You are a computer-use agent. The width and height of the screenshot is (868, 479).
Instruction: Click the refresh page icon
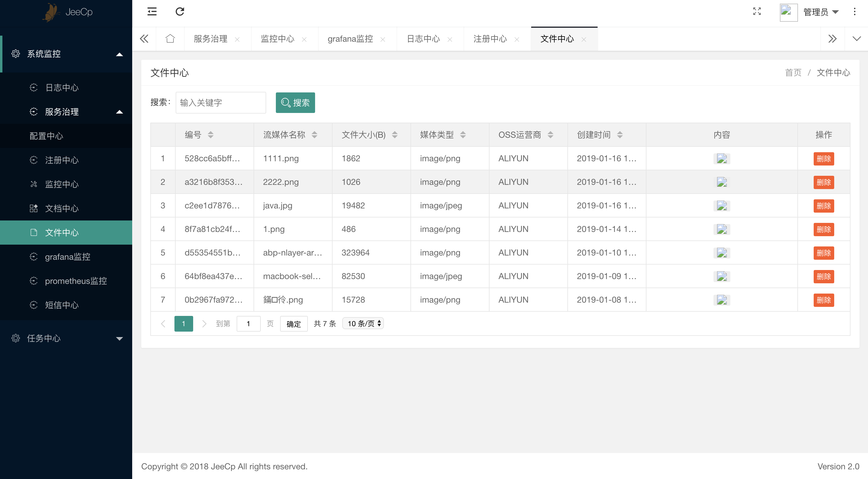click(180, 12)
